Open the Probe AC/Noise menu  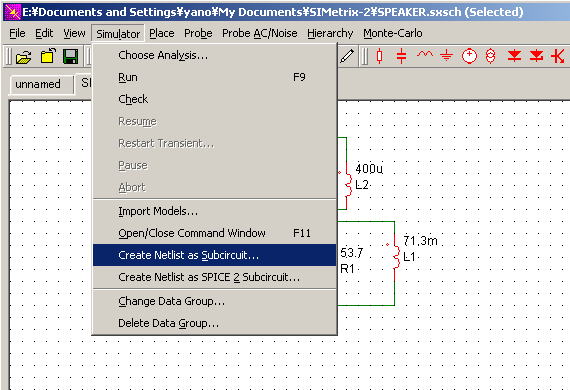coord(260,33)
